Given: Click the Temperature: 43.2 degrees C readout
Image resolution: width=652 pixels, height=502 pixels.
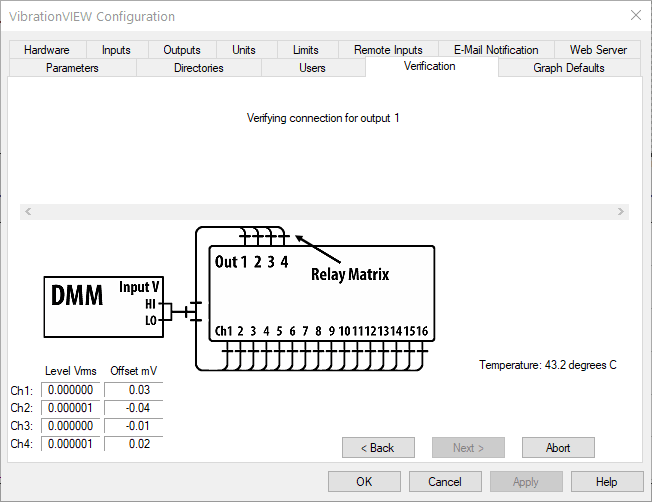Looking at the screenshot, I should click(548, 365).
